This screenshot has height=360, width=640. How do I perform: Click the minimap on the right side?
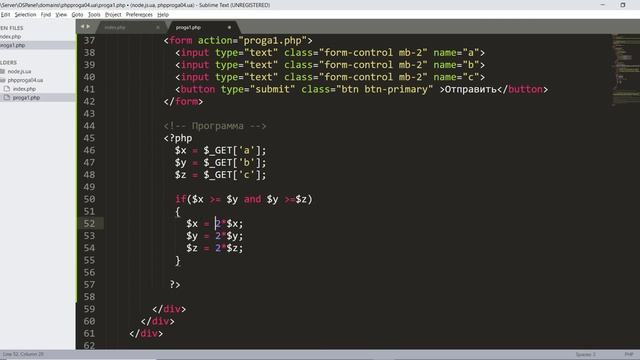point(625,69)
